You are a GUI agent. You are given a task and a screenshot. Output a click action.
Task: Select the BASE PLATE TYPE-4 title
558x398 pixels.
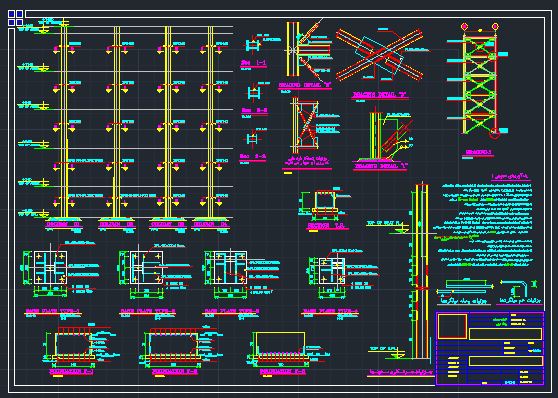point(330,311)
